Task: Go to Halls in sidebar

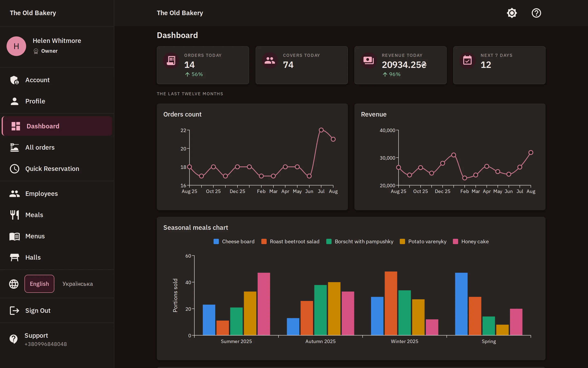Action: 57,258
